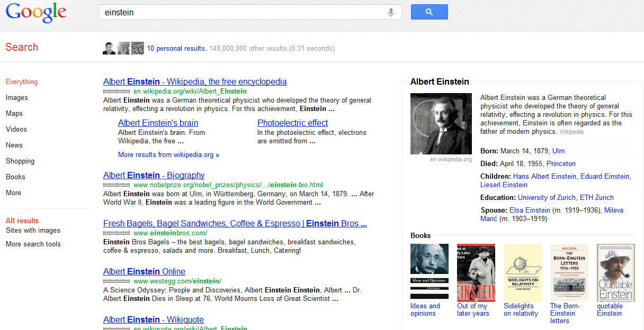Select All results filter

(x=22, y=221)
